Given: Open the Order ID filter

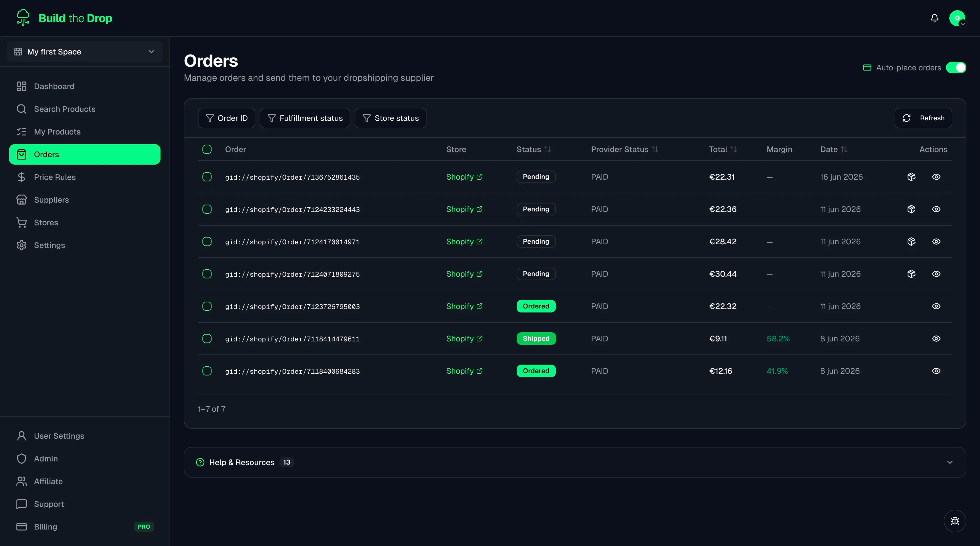Looking at the screenshot, I should point(226,118).
